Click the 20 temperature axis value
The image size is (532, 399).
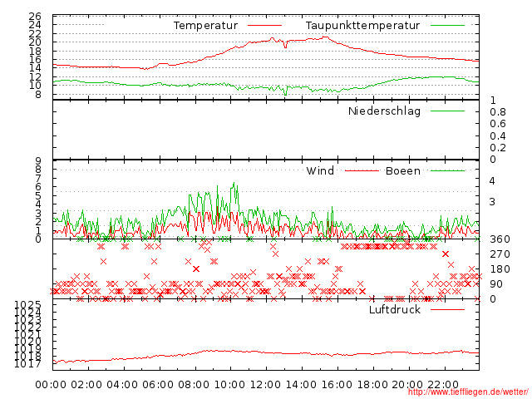[35, 42]
